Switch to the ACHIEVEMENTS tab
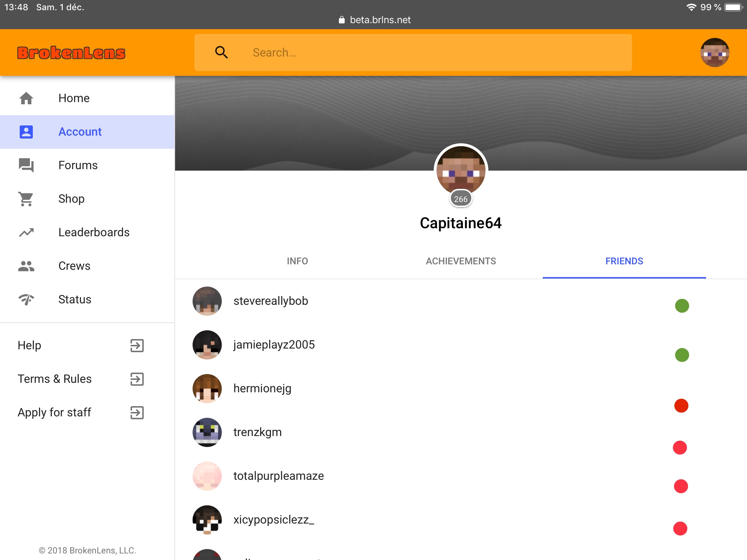Screen dimensions: 747x560 pyautogui.click(x=461, y=261)
